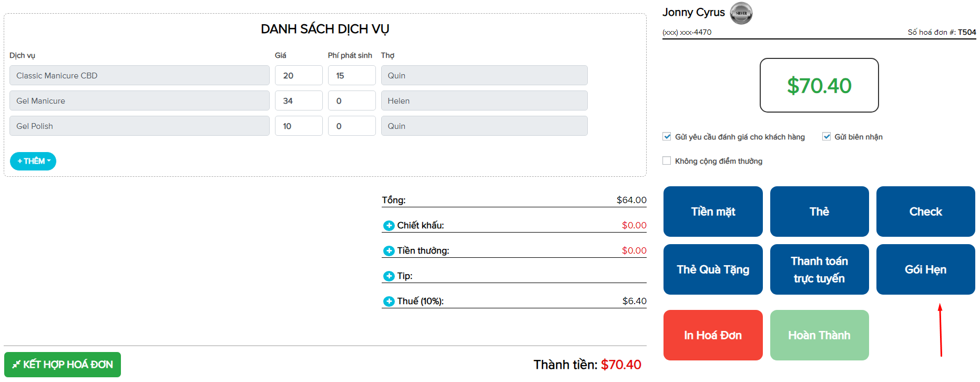980x382 pixels.
Task: Click the plus icon next to Tip
Action: (389, 276)
